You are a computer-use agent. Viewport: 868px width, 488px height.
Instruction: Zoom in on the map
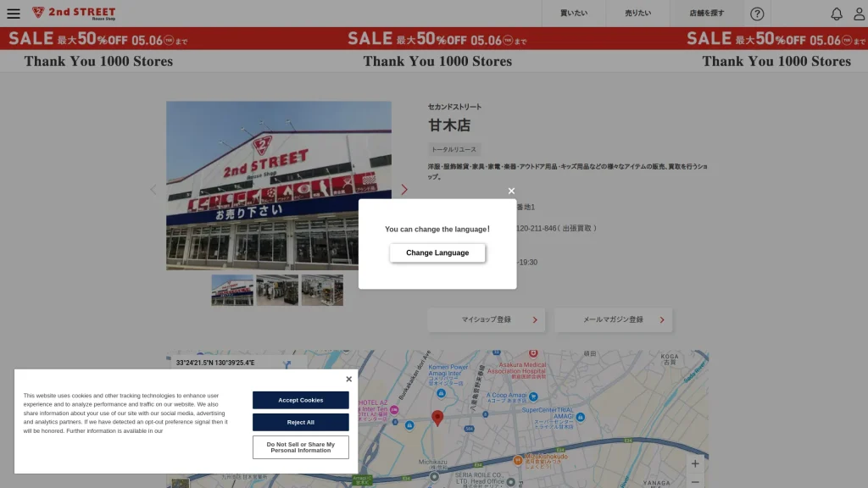[x=695, y=464]
